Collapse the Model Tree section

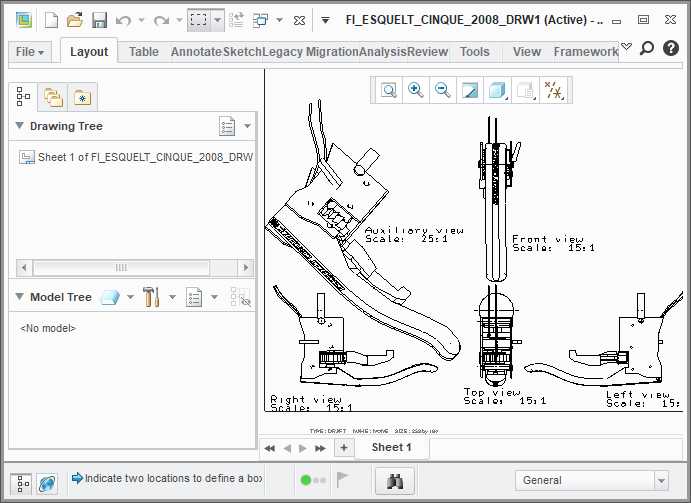19,297
